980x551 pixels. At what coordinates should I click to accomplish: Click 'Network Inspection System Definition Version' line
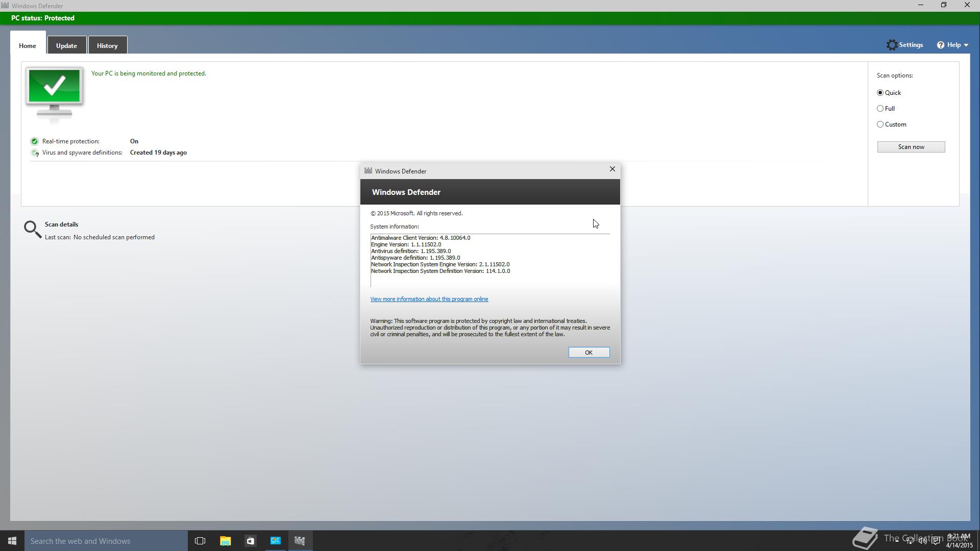pyautogui.click(x=440, y=271)
